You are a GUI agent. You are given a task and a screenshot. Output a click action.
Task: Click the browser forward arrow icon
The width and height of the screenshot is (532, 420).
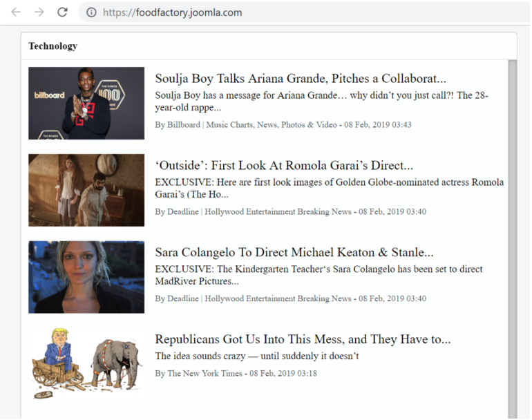[39, 12]
